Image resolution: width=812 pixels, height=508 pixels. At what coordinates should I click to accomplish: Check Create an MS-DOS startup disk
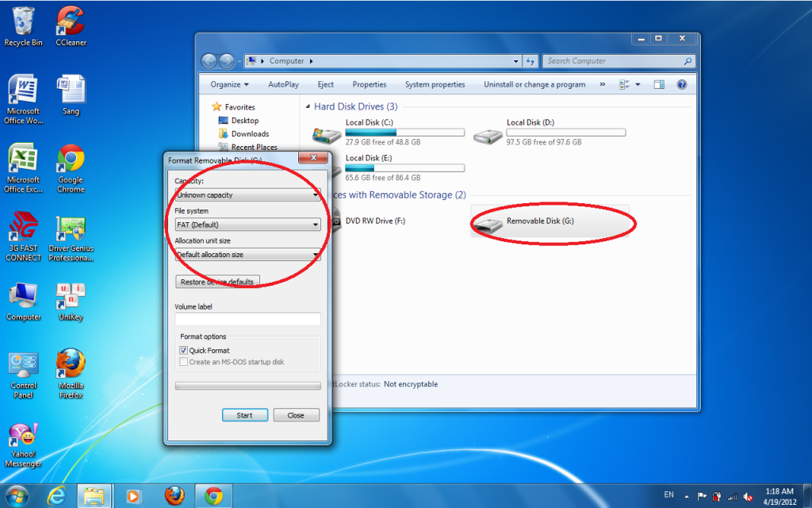[185, 361]
